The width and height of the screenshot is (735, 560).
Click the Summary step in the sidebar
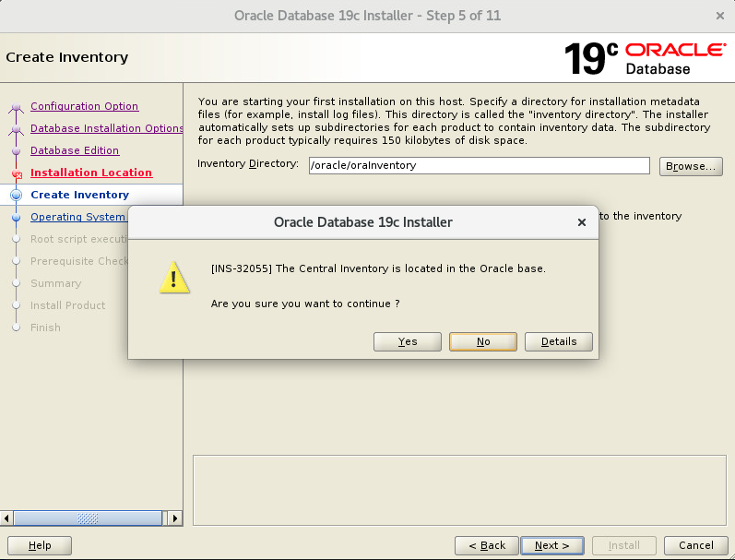coord(55,283)
